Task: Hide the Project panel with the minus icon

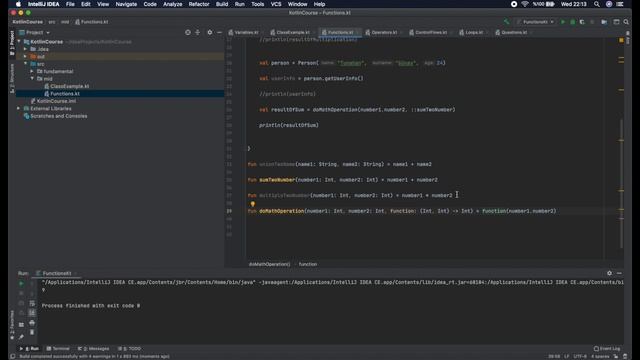Action: point(220,32)
